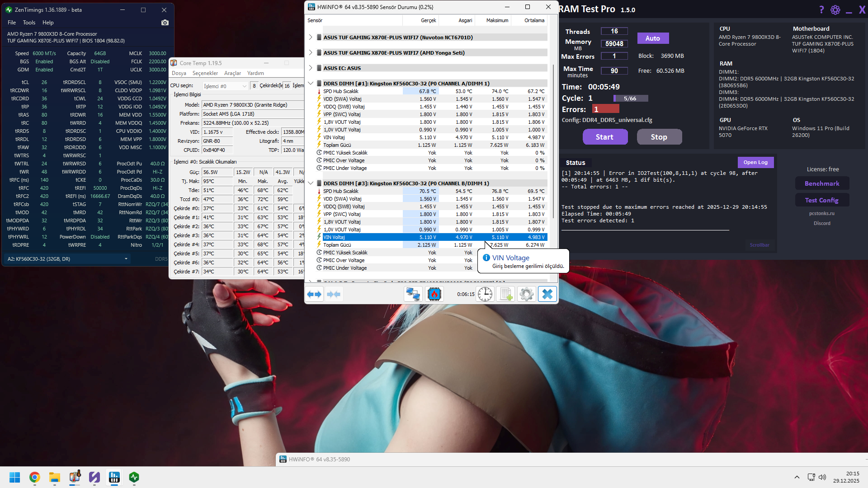This screenshot has height=488, width=868.
Task: Click the Test Config button
Action: [x=822, y=200]
